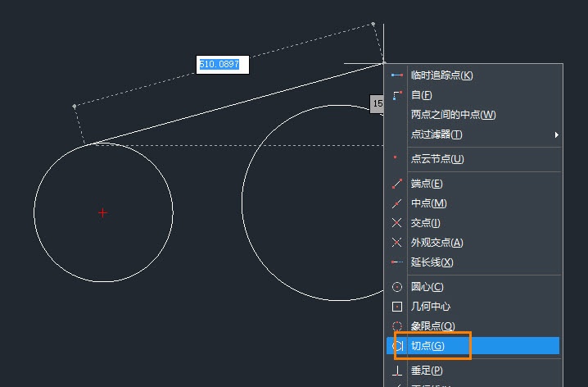Screen dimensions: 588x387
Task: Click the 自(F) from-point icon
Action: 397,95
